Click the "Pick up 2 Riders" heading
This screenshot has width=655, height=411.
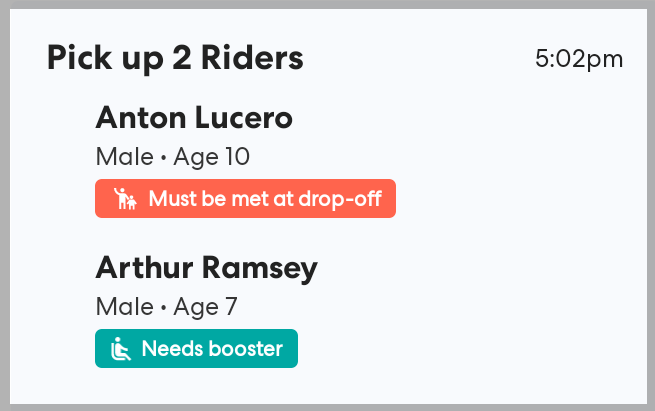175,58
